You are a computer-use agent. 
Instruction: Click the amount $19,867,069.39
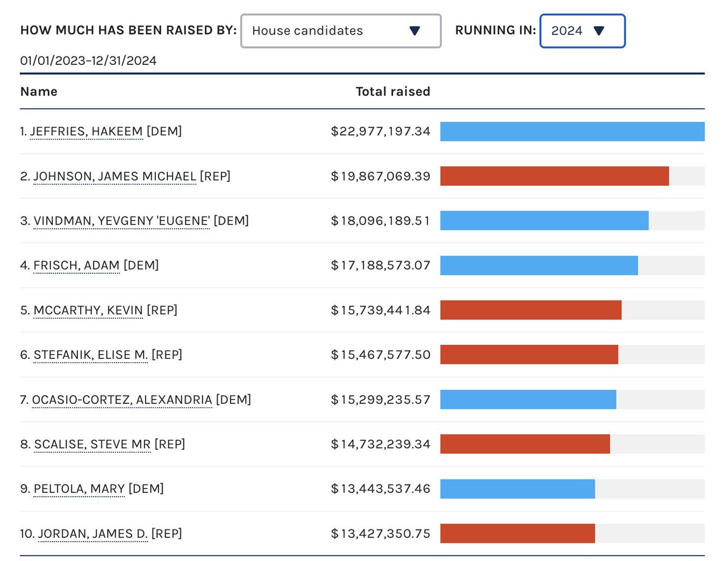tap(380, 176)
